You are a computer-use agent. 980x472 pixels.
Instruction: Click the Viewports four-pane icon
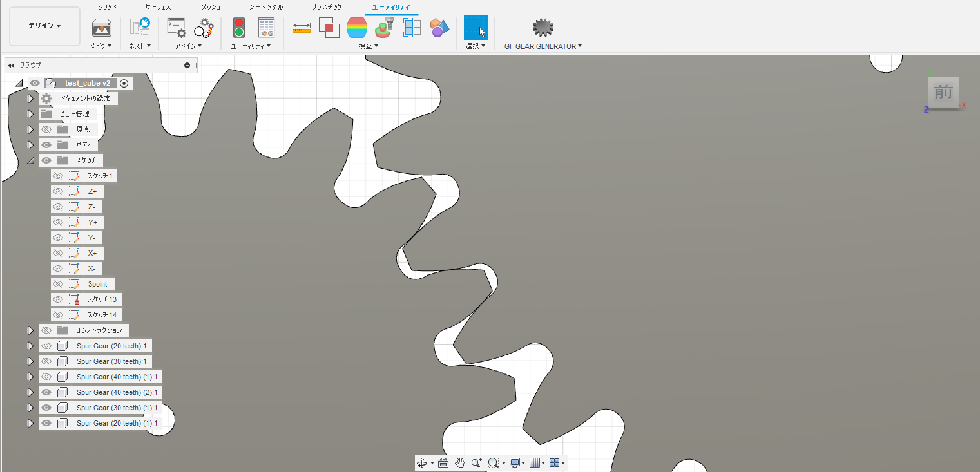(x=554, y=462)
